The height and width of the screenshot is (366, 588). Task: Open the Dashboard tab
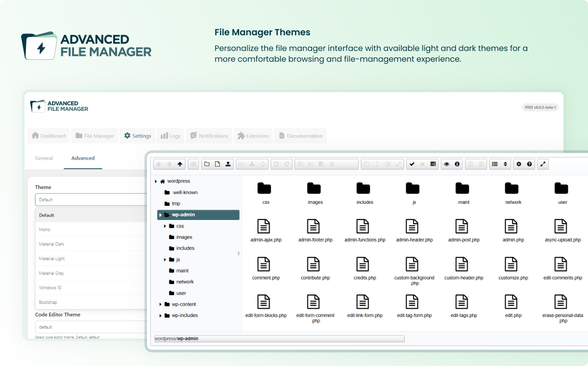[x=49, y=136]
